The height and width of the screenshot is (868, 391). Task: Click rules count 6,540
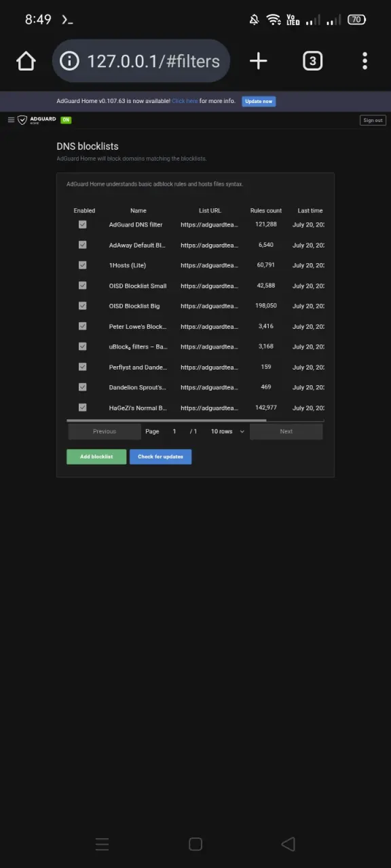(266, 245)
